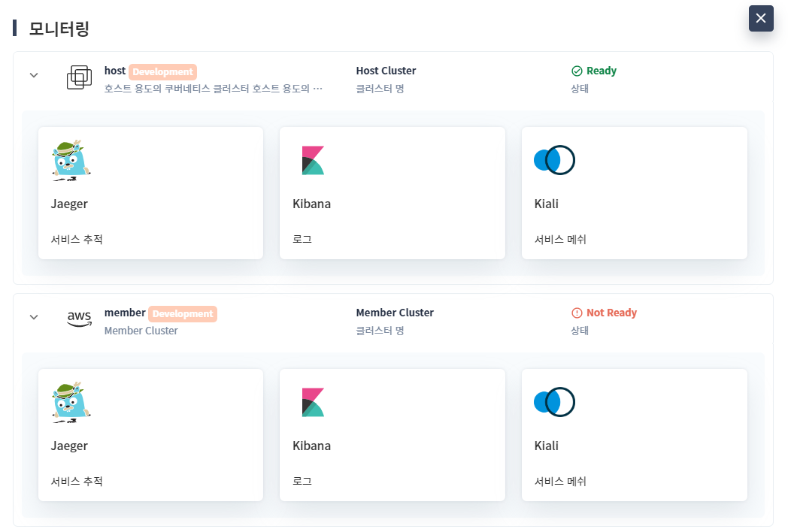Open Kibana 로그 card in member cluster
The height and width of the screenshot is (532, 788).
pyautogui.click(x=392, y=435)
